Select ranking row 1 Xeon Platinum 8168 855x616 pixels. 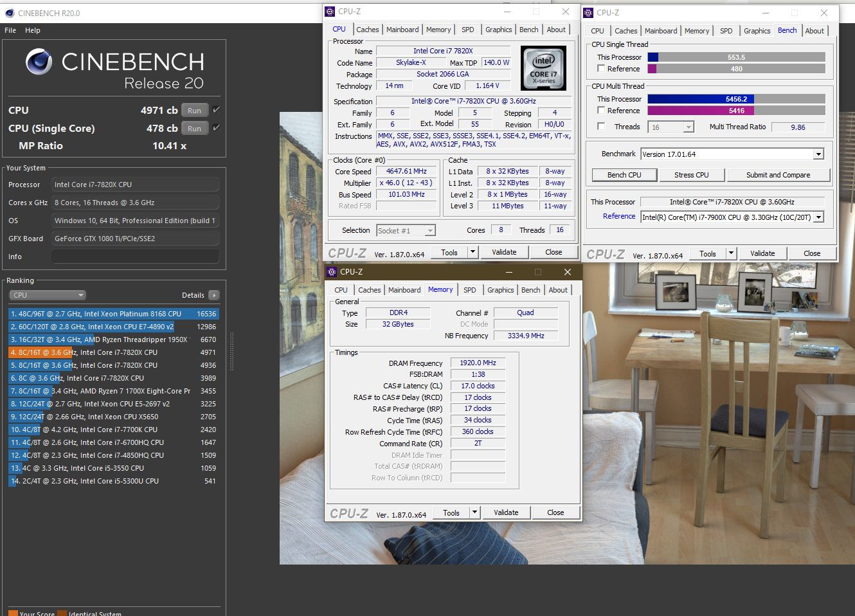tap(114, 314)
